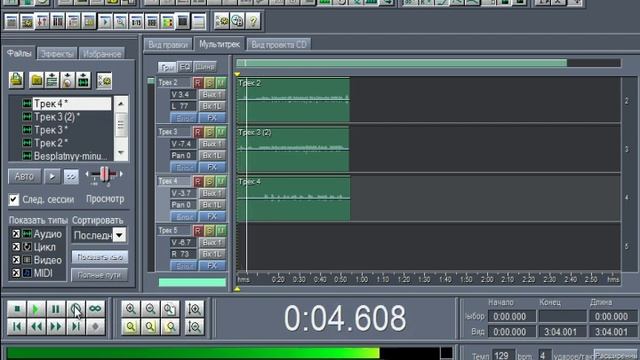The height and width of the screenshot is (360, 640).
Task: Click the middle yellow magnifier in the zoom panel
Action: (x=150, y=327)
